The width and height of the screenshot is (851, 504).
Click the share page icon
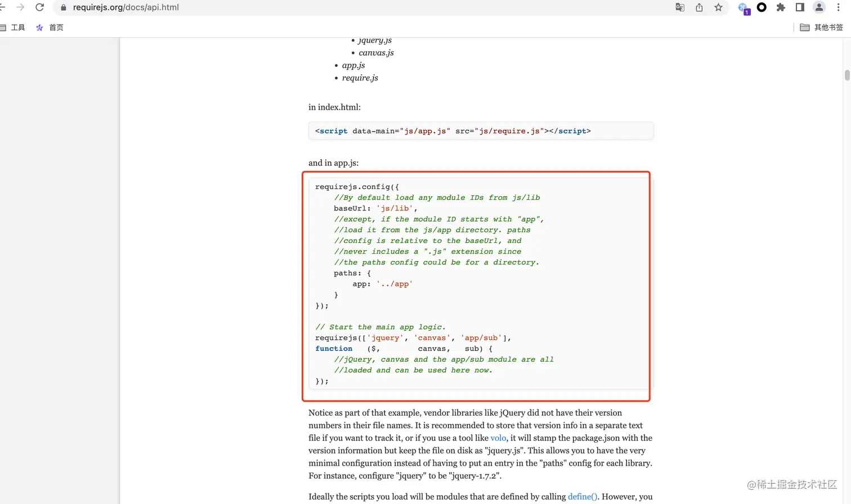tap(699, 7)
